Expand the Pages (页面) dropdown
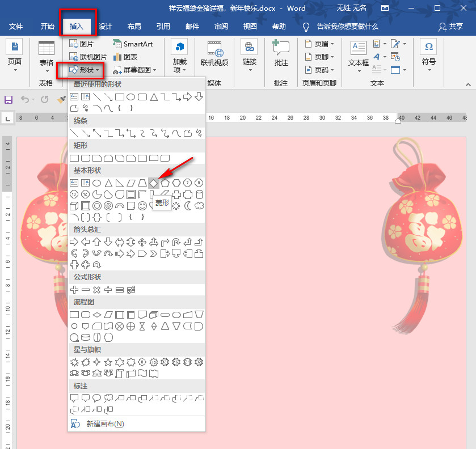Viewport: 476px width, 449px height. point(15,56)
